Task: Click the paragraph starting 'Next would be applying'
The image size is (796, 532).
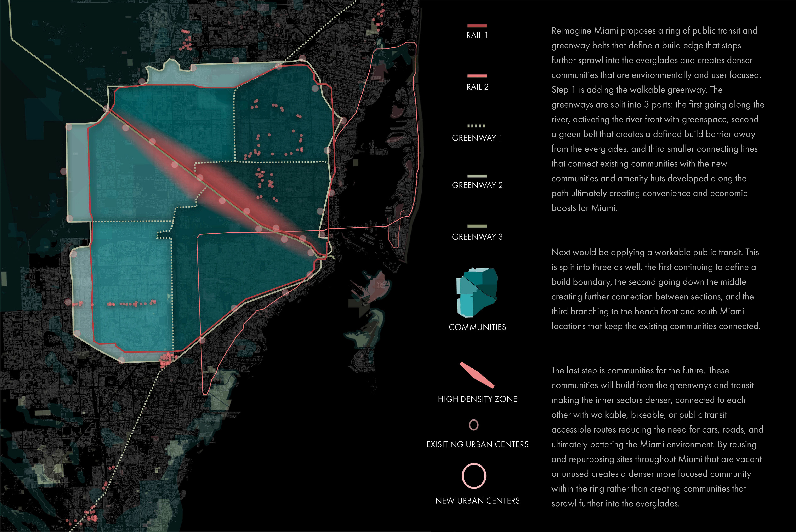Action: tap(655, 289)
